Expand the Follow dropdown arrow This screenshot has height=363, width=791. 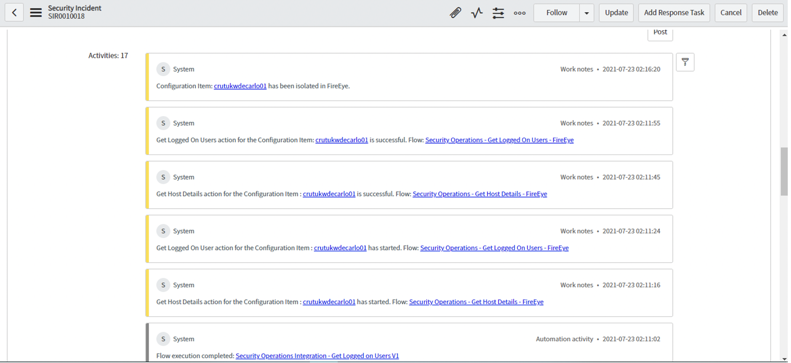586,13
